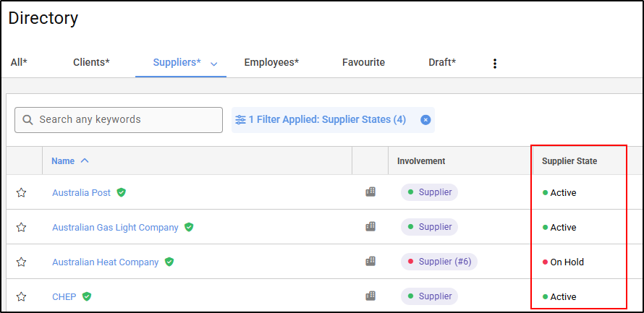Click verified shield next to Australia Post
Image resolution: width=644 pixels, height=313 pixels.
122,192
